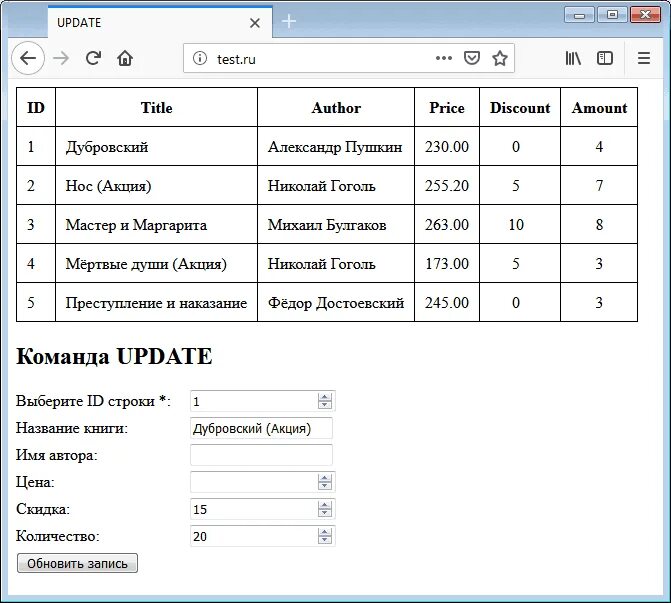Click the ID column header
Screen dimensions: 671x603
click(36, 107)
